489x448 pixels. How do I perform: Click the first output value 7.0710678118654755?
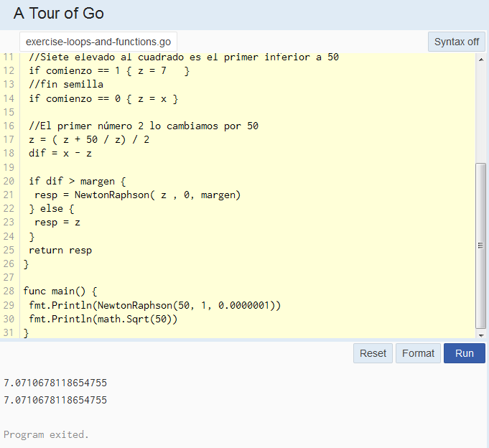[55, 383]
